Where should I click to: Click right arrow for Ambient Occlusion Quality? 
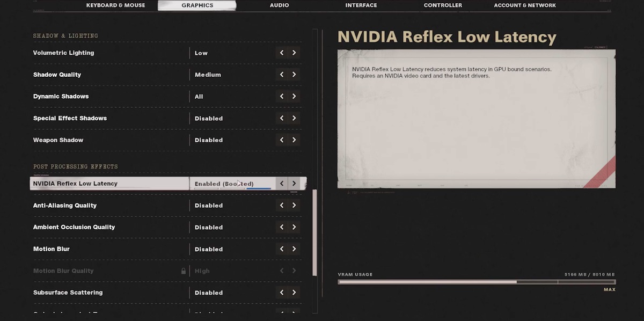tap(294, 227)
